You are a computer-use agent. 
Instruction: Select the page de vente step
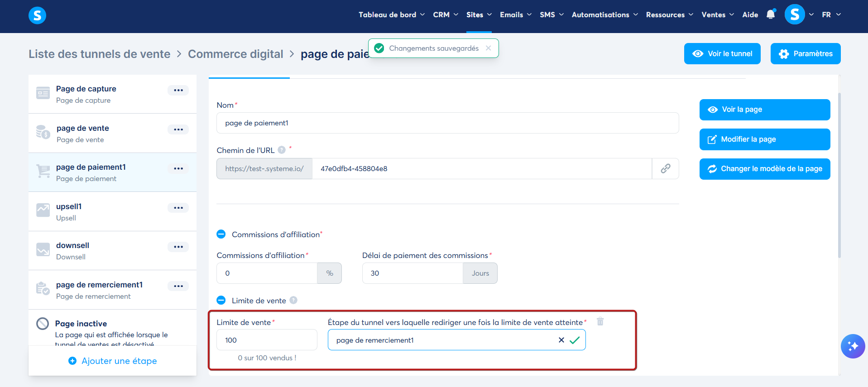[112, 134]
